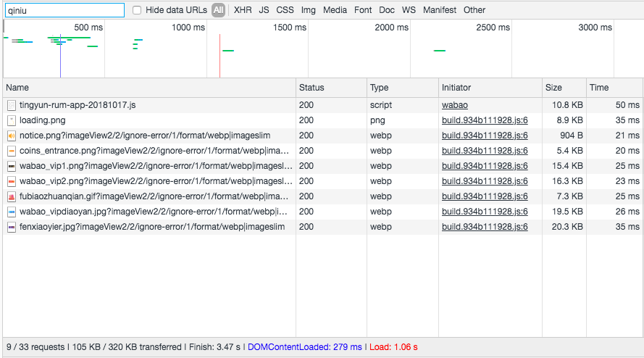
Task: Sort requests by the Type column
Action: [x=403, y=88]
